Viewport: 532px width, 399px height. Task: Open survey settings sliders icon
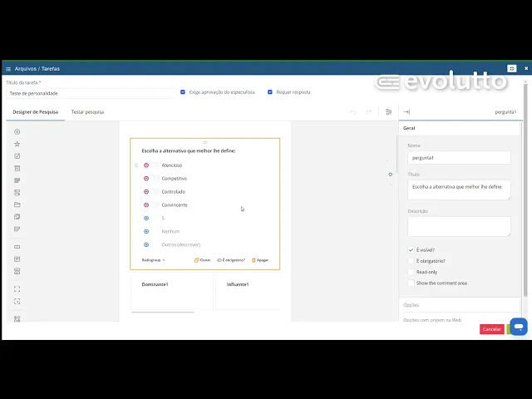pyautogui.click(x=388, y=112)
